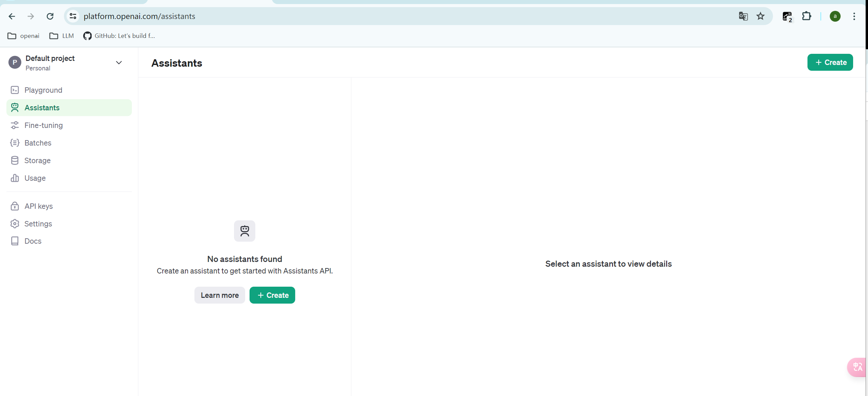Open the openai bookmarks folder
The width and height of the screenshot is (868, 396).
(x=23, y=36)
